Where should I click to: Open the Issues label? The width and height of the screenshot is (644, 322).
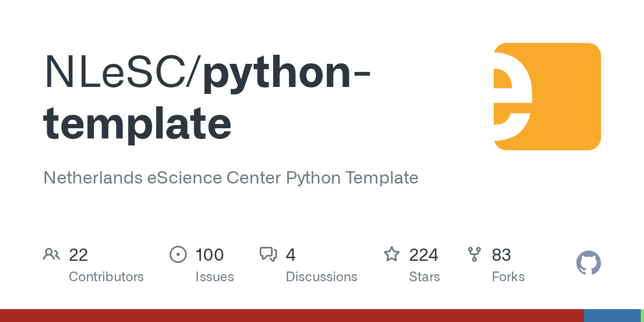(215, 277)
